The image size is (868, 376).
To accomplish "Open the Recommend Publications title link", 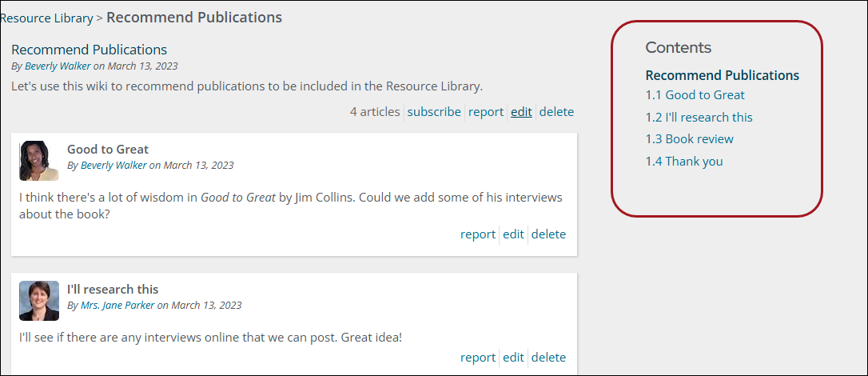I will (x=90, y=50).
